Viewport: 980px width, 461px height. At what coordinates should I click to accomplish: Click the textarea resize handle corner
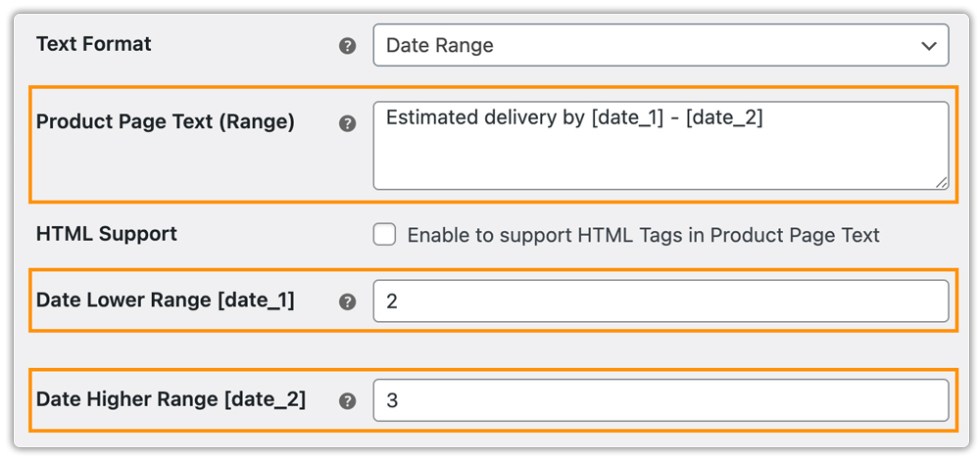[941, 182]
